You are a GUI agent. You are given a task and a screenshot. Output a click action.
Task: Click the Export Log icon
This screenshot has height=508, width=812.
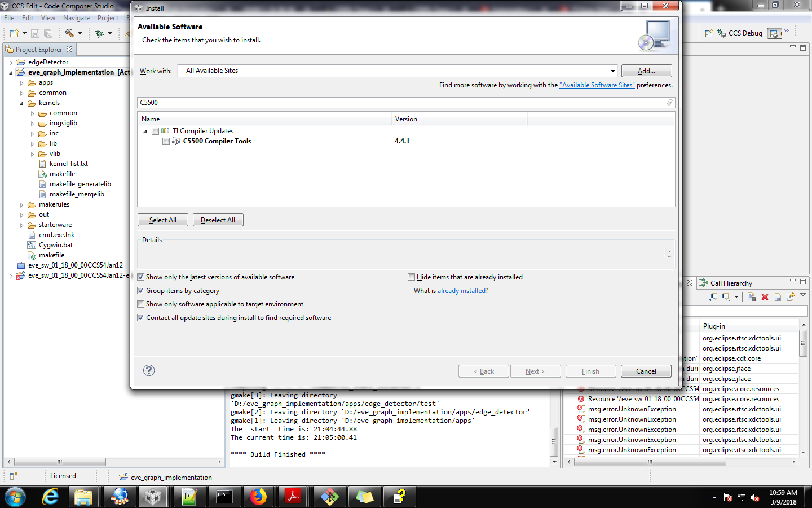[x=713, y=297]
